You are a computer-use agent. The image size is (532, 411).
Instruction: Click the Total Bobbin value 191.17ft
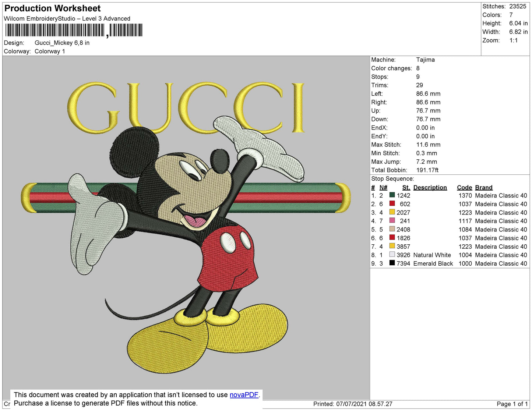tap(427, 170)
